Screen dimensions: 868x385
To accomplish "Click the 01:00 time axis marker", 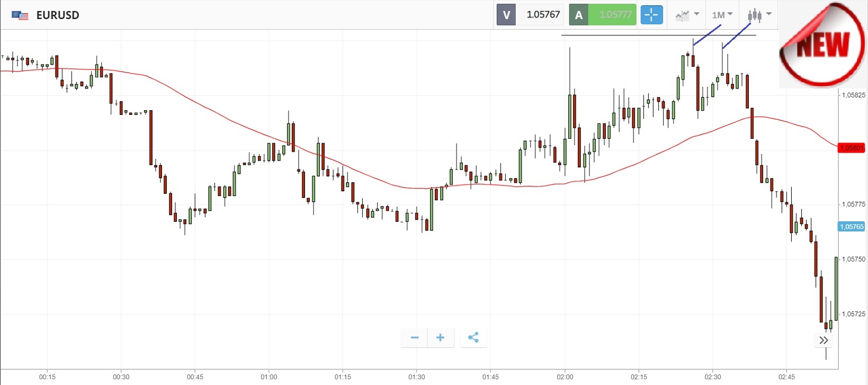I will click(269, 377).
